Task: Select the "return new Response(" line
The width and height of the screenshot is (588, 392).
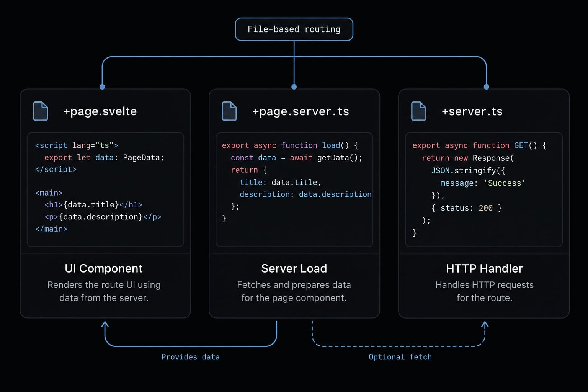Action: [x=468, y=158]
